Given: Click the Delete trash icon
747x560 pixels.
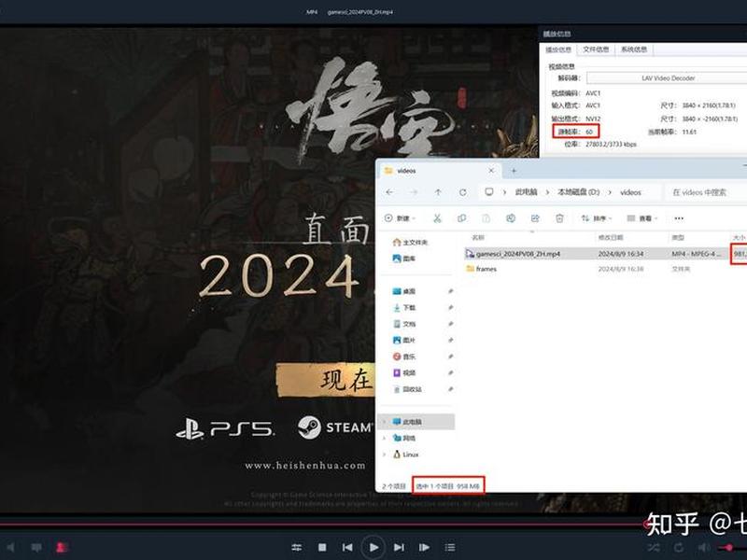Looking at the screenshot, I should pos(559,218).
